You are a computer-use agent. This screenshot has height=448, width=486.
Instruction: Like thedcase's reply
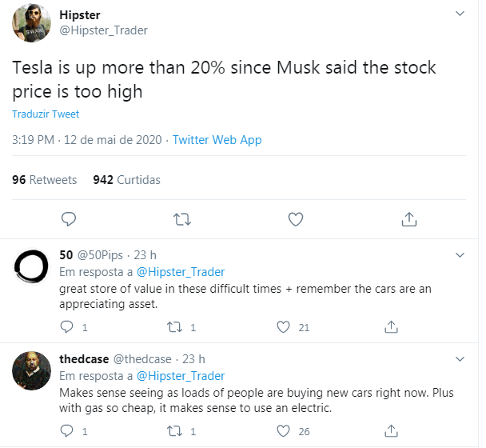[x=282, y=431]
